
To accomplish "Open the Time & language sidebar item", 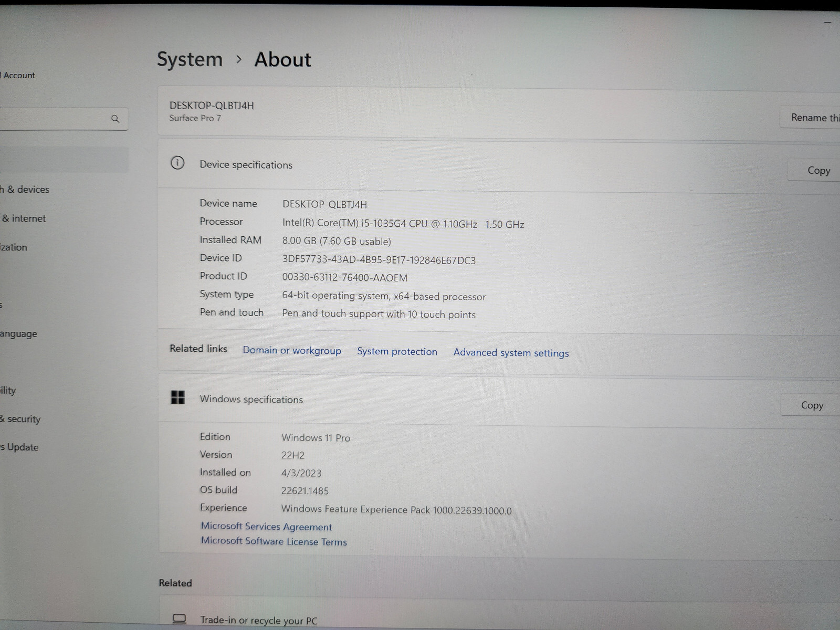I will (19, 334).
